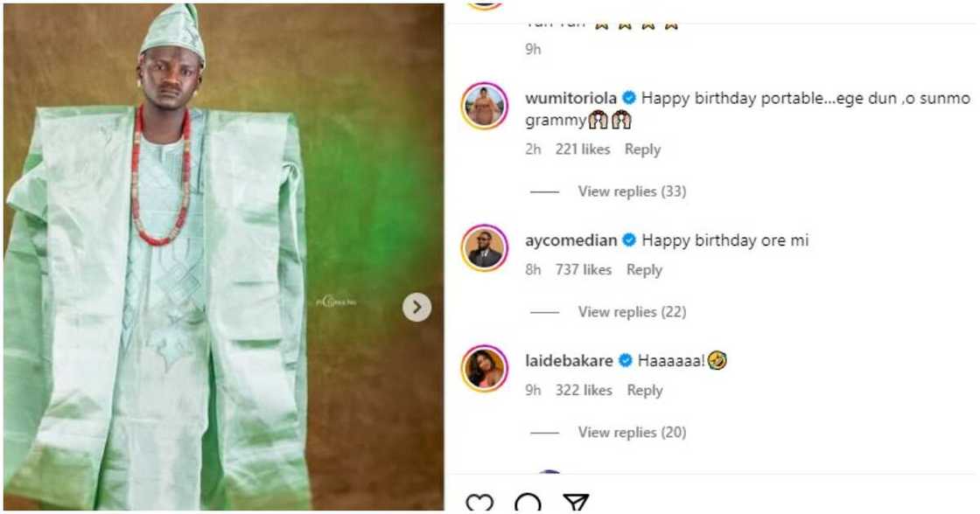Click the comment bubble icon

click(x=528, y=504)
